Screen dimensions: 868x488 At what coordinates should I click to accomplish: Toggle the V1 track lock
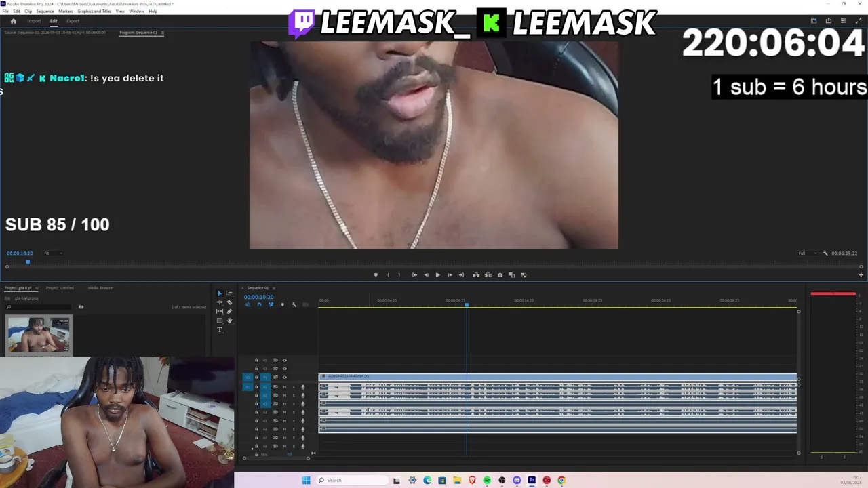(256, 377)
